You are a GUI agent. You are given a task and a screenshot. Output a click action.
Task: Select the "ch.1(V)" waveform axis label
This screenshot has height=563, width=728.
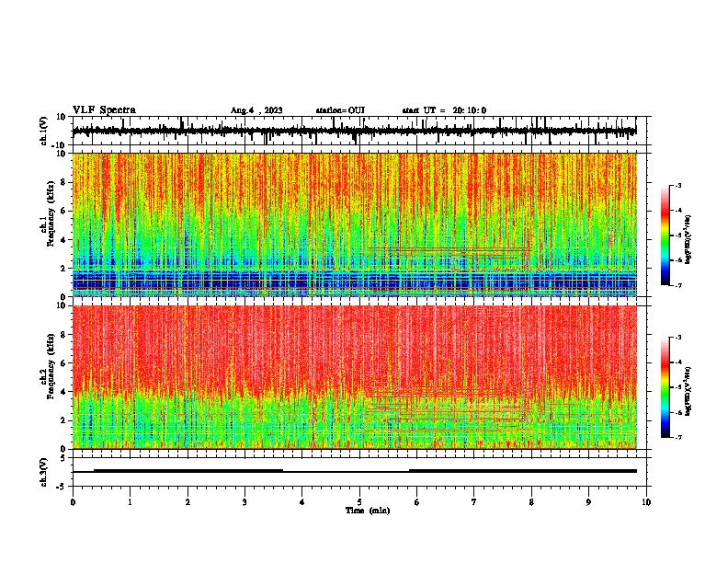(x=44, y=131)
